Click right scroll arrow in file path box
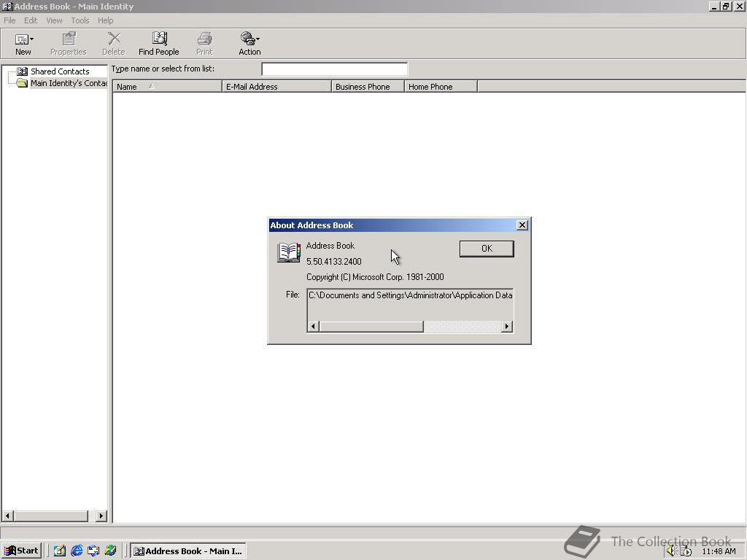Viewport: 747px width, 560px height. click(x=507, y=327)
